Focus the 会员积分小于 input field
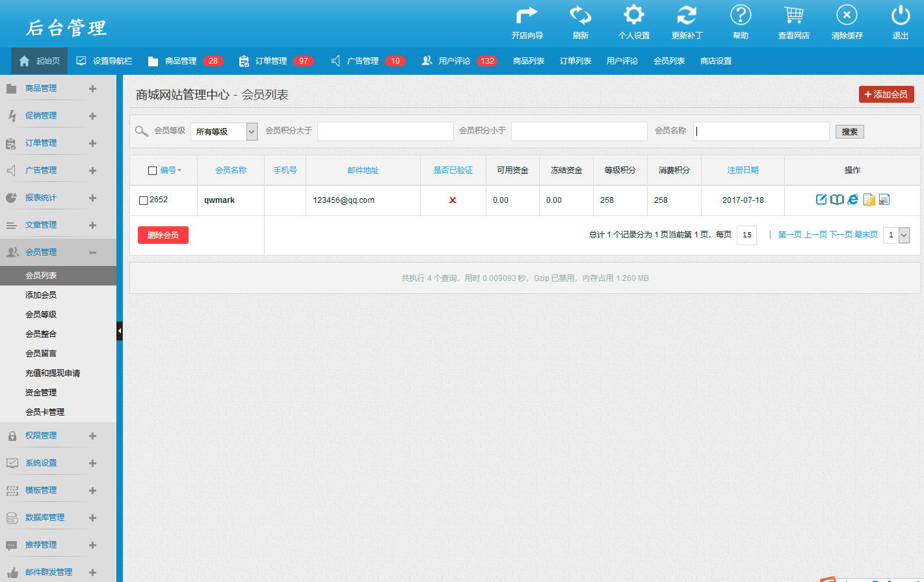The width and height of the screenshot is (924, 582). click(x=579, y=131)
